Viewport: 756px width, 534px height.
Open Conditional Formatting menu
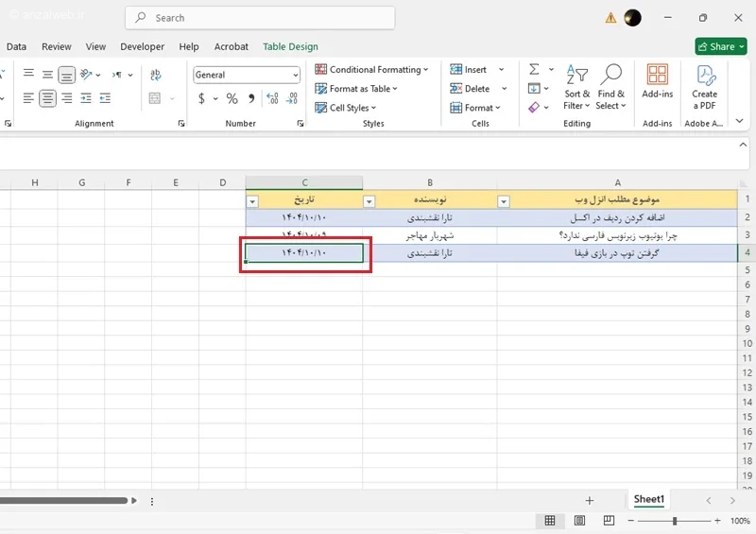tap(371, 69)
